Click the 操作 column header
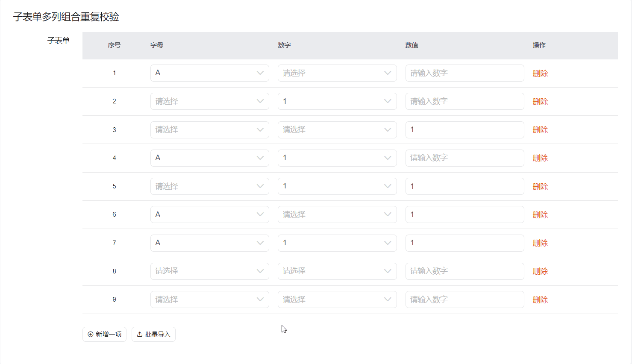This screenshot has width=632, height=364. [x=539, y=45]
